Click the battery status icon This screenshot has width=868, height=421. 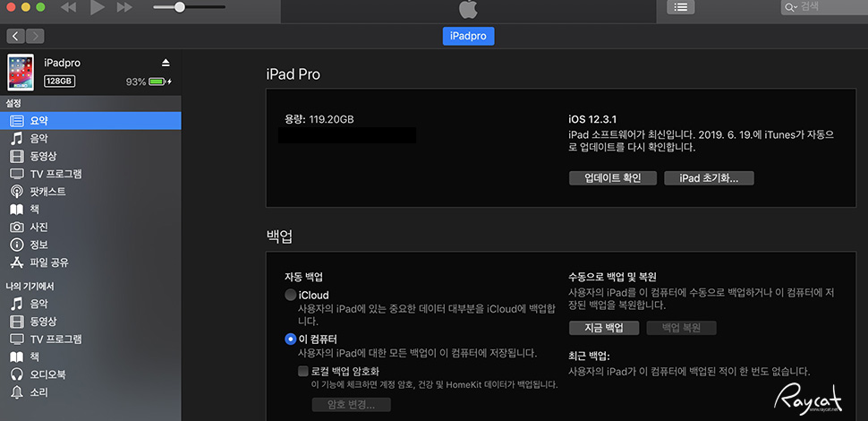[x=160, y=82]
